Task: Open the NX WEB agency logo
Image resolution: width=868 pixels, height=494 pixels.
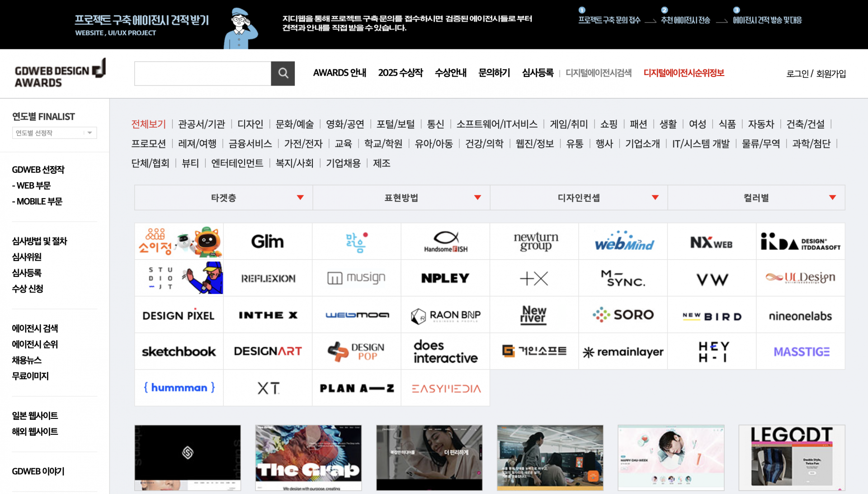Action: pos(712,242)
